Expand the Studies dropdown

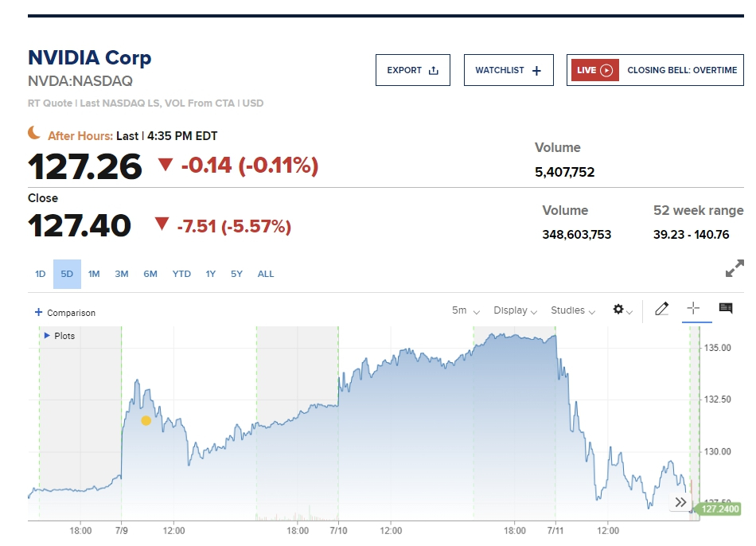573,310
